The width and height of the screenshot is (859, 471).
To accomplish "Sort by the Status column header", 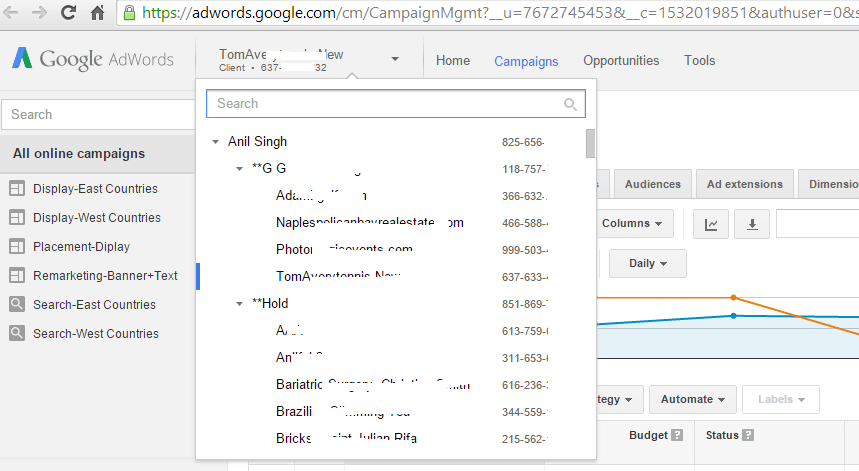I will [x=722, y=435].
